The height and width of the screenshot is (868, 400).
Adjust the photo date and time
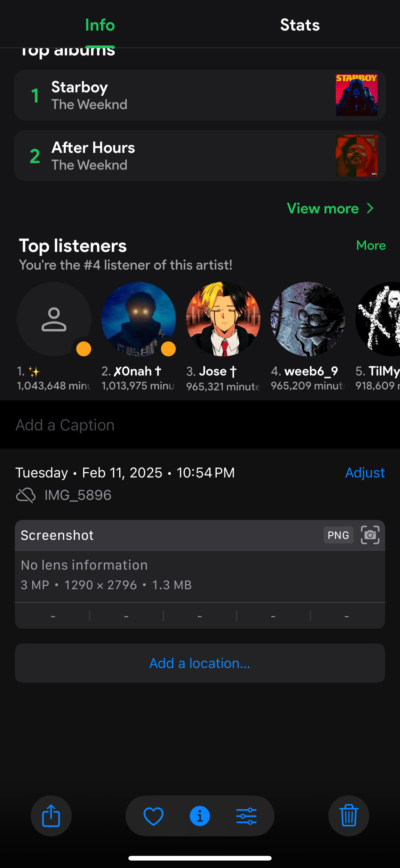(365, 473)
